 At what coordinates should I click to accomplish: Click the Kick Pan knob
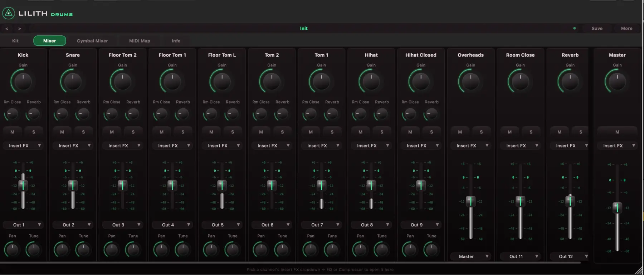point(12,249)
